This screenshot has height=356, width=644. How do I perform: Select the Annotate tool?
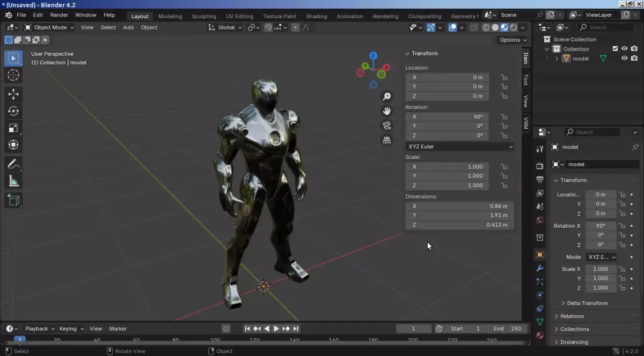pyautogui.click(x=13, y=164)
